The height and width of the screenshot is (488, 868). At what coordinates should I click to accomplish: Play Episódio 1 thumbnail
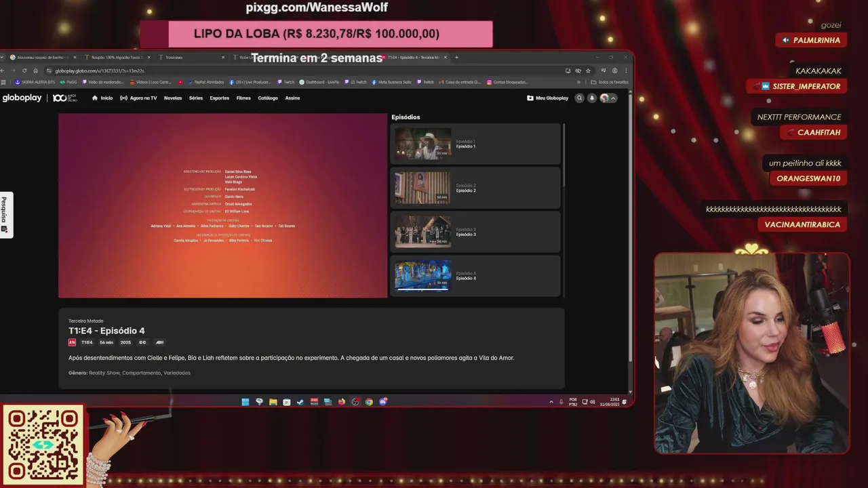pos(423,144)
